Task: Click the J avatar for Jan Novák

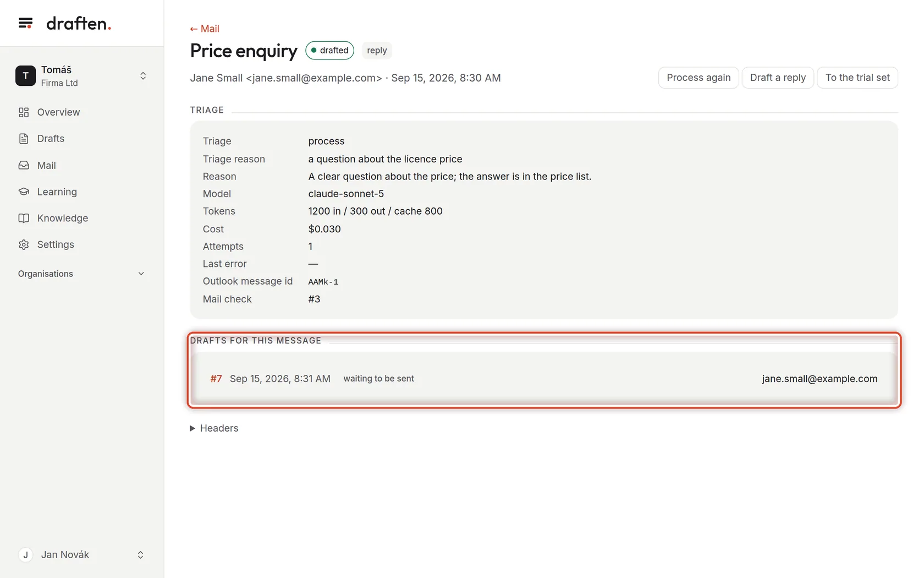Action: coord(25,555)
